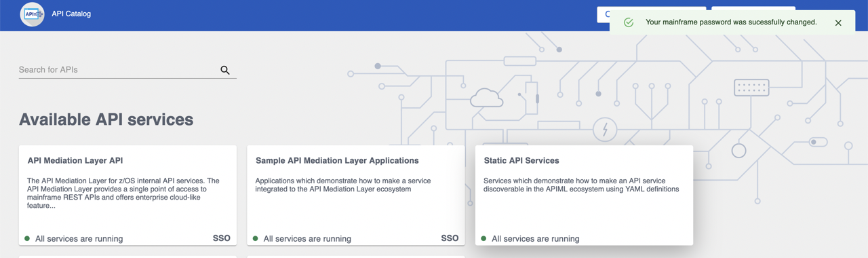Viewport: 868px width, 258px height.
Task: Click the SSO label on API Mediation Layer API
Action: coord(222,238)
